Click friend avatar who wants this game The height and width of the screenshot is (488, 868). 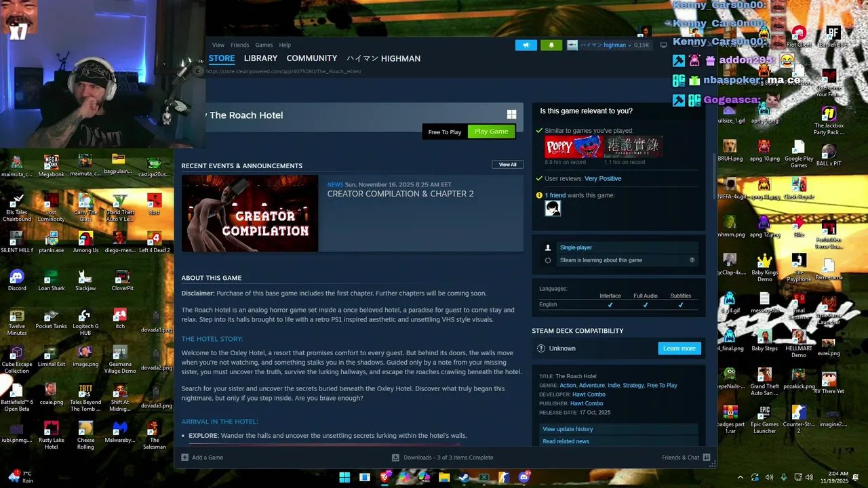pyautogui.click(x=553, y=208)
